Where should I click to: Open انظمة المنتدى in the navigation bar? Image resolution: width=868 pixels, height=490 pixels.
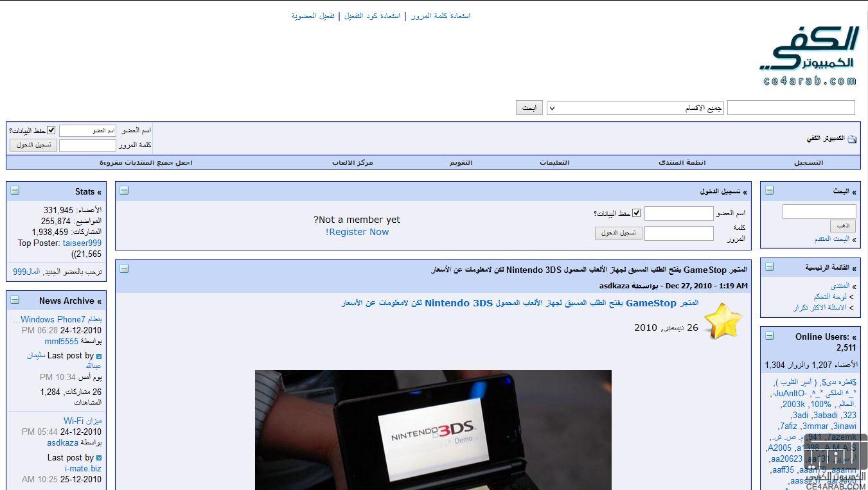click(x=682, y=162)
